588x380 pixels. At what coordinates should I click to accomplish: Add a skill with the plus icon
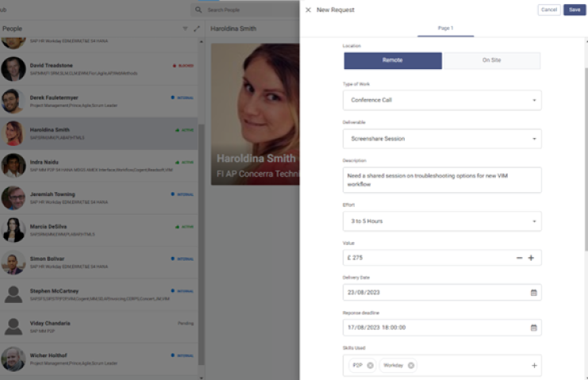(534, 365)
